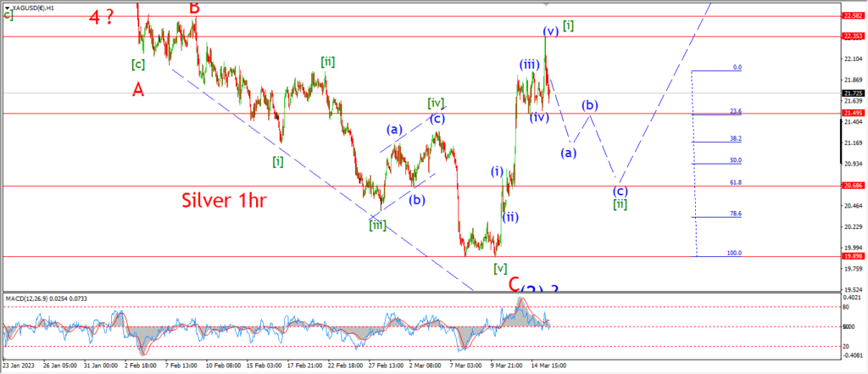Select the red wave label A
The height and width of the screenshot is (374, 868).
coord(138,89)
